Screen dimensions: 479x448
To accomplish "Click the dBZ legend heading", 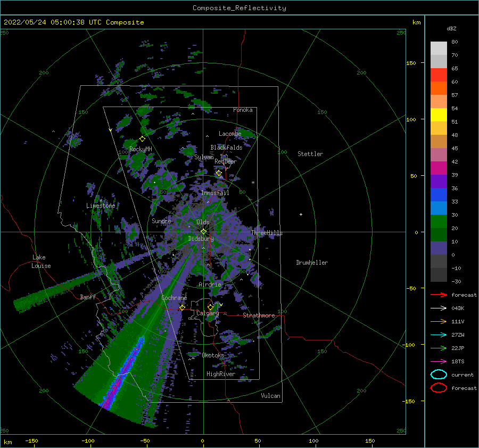I will 451,28.
